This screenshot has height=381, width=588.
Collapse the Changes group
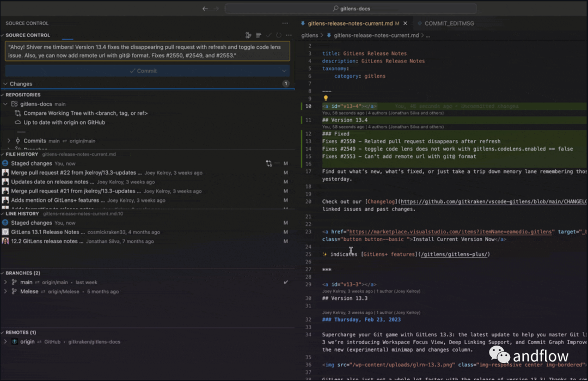click(x=5, y=84)
